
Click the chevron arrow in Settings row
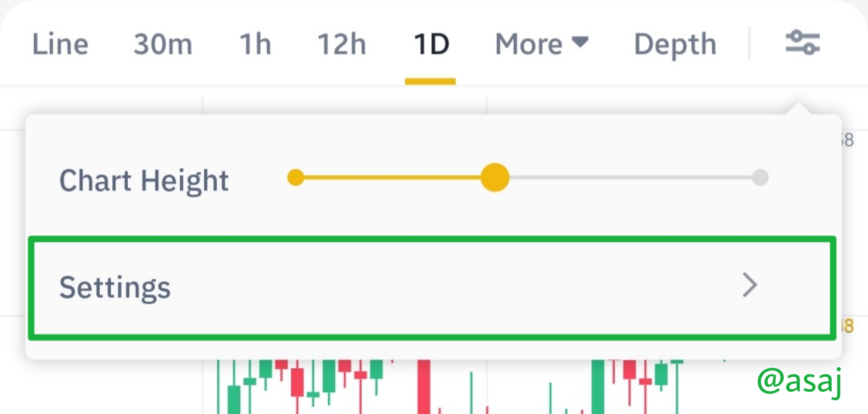point(749,285)
